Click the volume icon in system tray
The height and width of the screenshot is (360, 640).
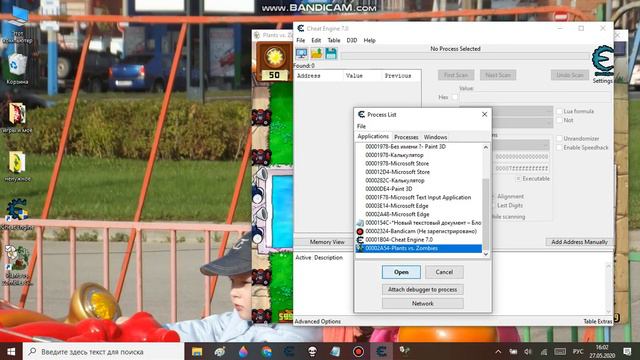click(528, 351)
